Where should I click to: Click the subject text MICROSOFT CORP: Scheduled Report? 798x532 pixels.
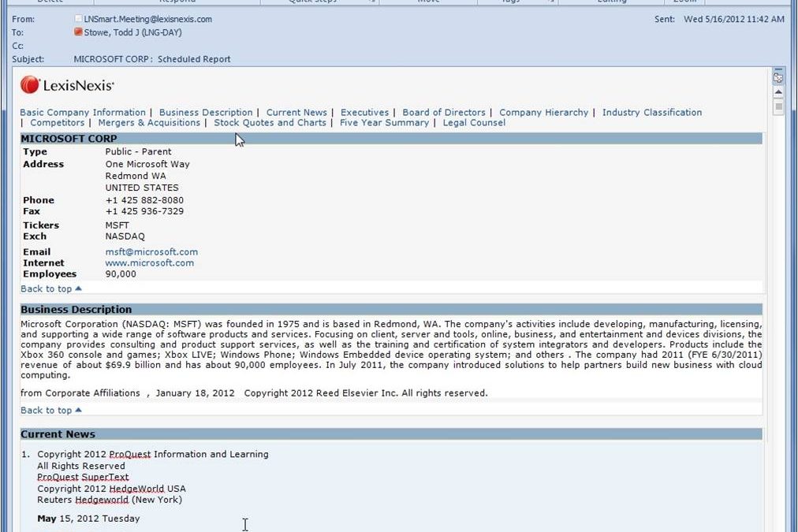152,59
